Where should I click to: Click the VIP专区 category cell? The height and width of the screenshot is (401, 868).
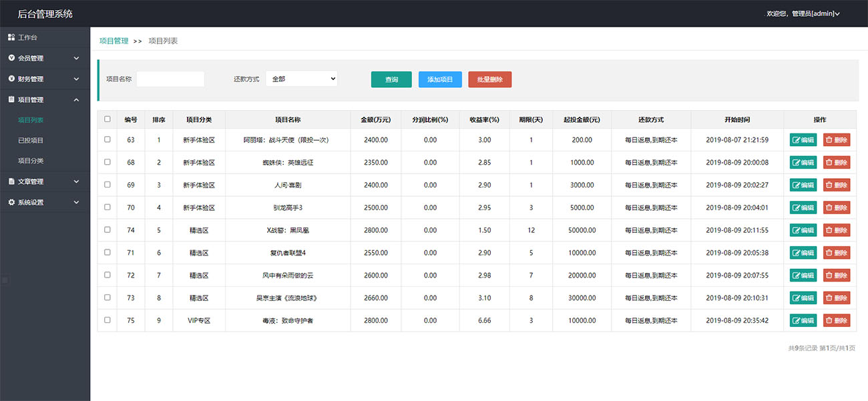coord(199,320)
